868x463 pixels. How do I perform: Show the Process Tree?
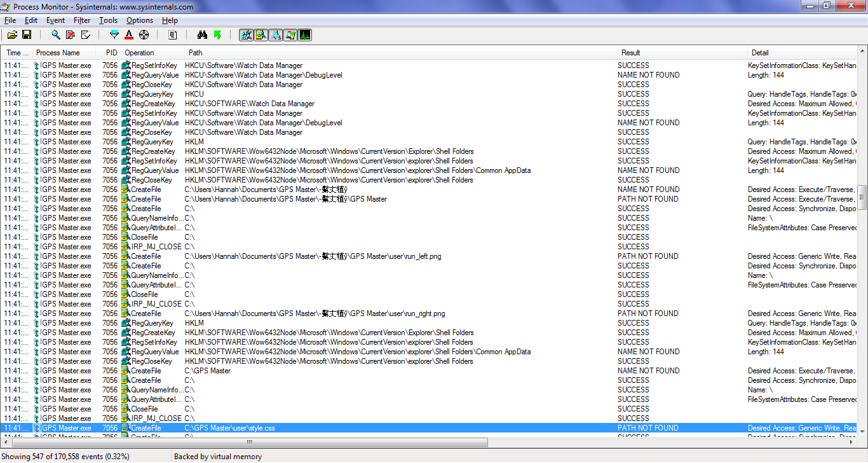click(x=172, y=34)
